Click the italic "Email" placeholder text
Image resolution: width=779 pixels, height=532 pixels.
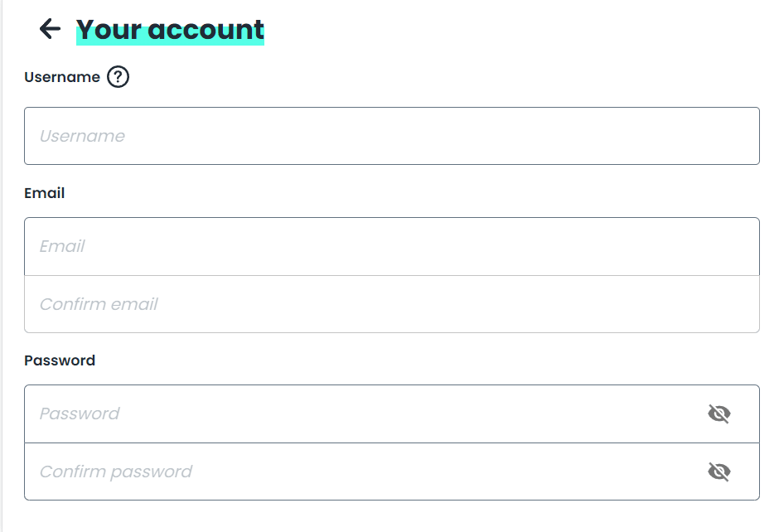[x=62, y=246]
